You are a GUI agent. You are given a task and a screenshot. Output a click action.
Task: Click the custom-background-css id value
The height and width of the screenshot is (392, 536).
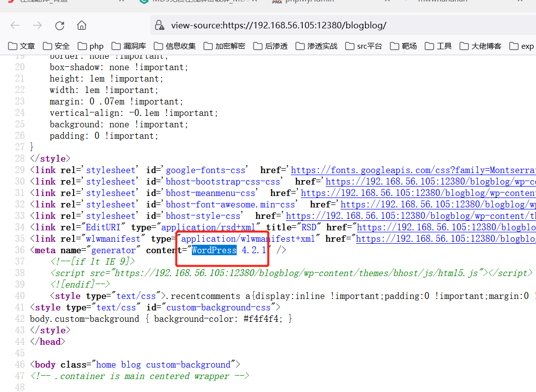pyautogui.click(x=218, y=307)
